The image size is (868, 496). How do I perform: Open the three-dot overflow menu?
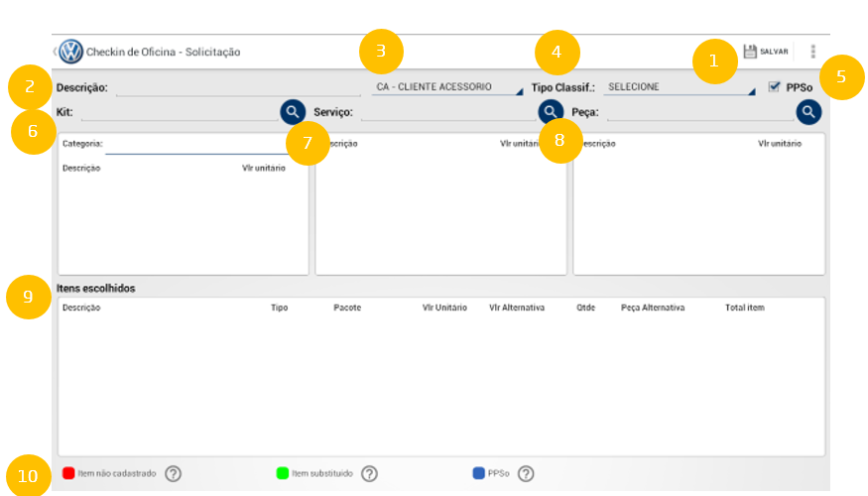pos(812,52)
